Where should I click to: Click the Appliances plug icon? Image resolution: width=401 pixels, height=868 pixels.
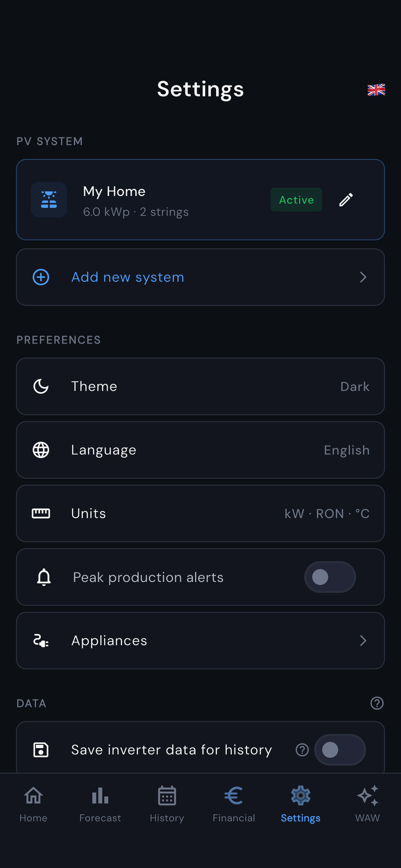pyautogui.click(x=41, y=641)
